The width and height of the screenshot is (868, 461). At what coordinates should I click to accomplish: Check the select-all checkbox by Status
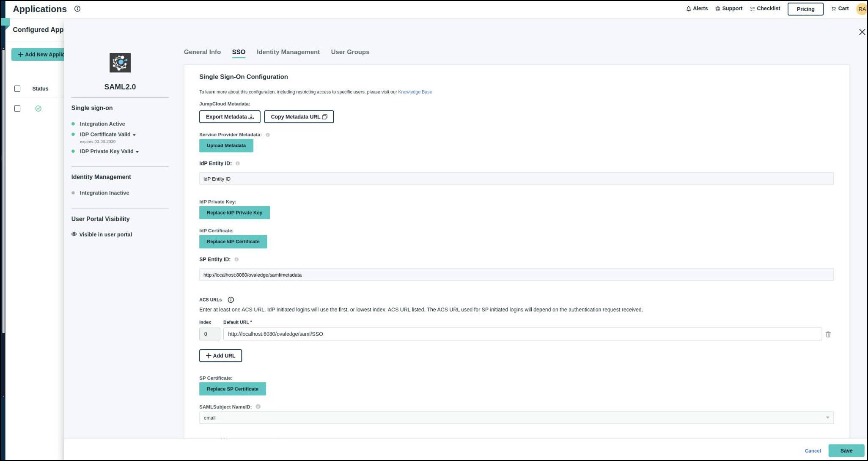[x=17, y=88]
